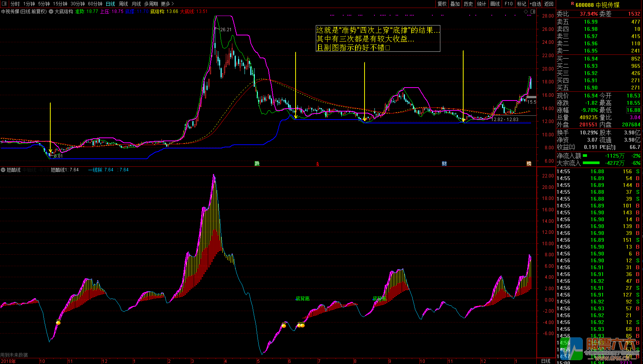This screenshot has width=643, height=364.
Task: Click the orange 榜 event marker
Action: pos(529,164)
